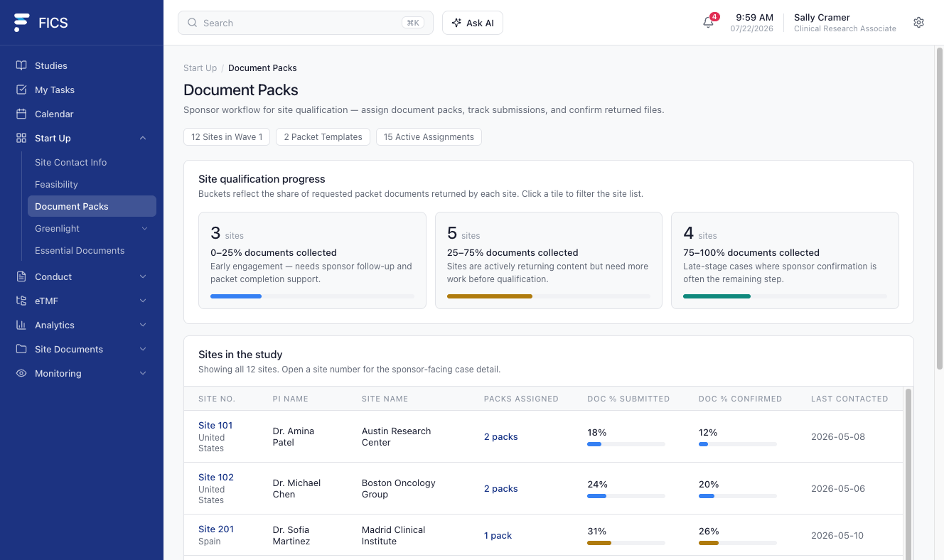944x560 pixels.
Task: Click the 2026-05-06 last contacted date
Action: 838,488
